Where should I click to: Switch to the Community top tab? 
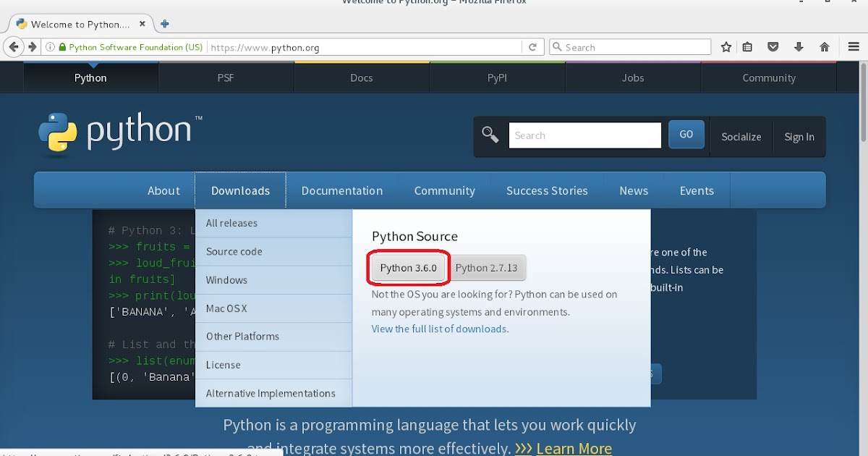click(768, 77)
